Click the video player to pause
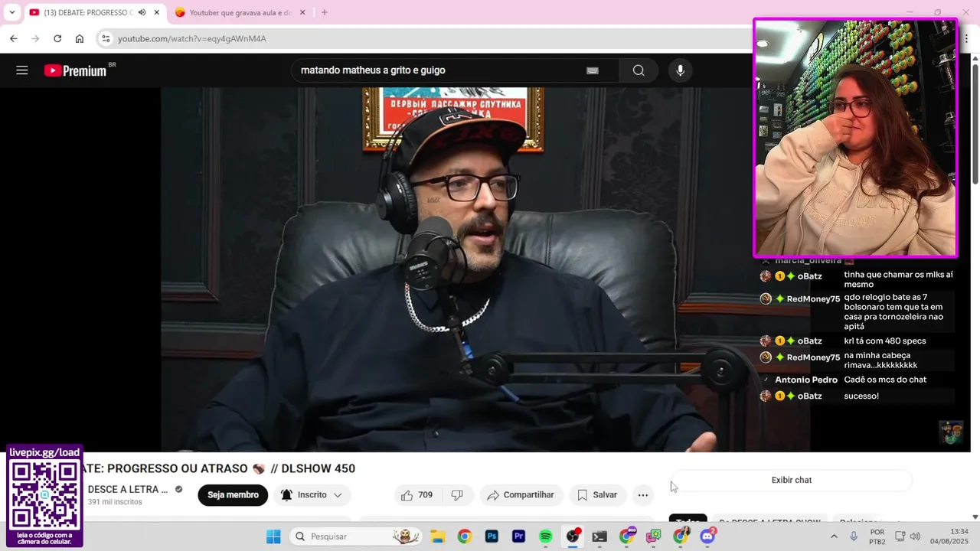Image resolution: width=980 pixels, height=551 pixels. (485, 269)
